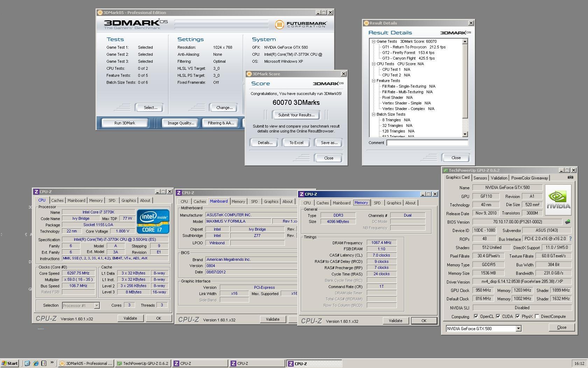Click the 3DMark05 window title icon
The image size is (588, 368).
pos(100,12)
